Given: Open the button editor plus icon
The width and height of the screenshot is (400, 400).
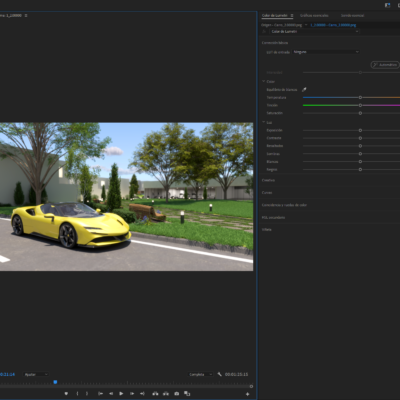Looking at the screenshot, I should (x=247, y=394).
